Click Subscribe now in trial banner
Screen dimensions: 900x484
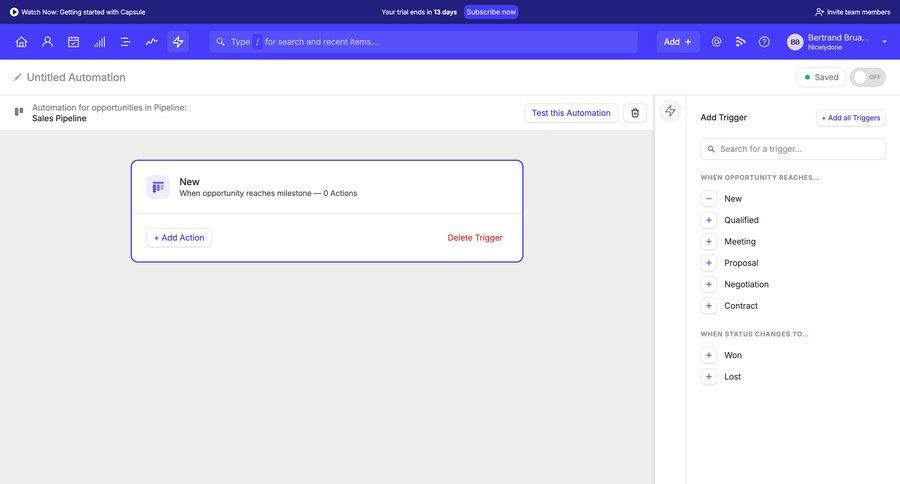pyautogui.click(x=491, y=12)
